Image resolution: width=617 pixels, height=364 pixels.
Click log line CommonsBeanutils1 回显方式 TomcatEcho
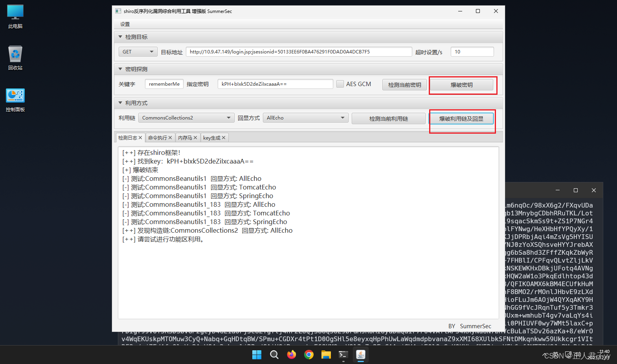pos(199,187)
